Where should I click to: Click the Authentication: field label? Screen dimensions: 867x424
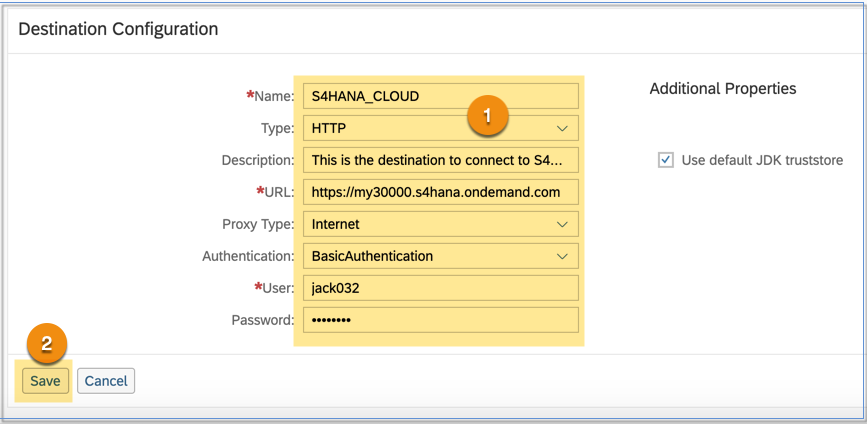pos(248,257)
